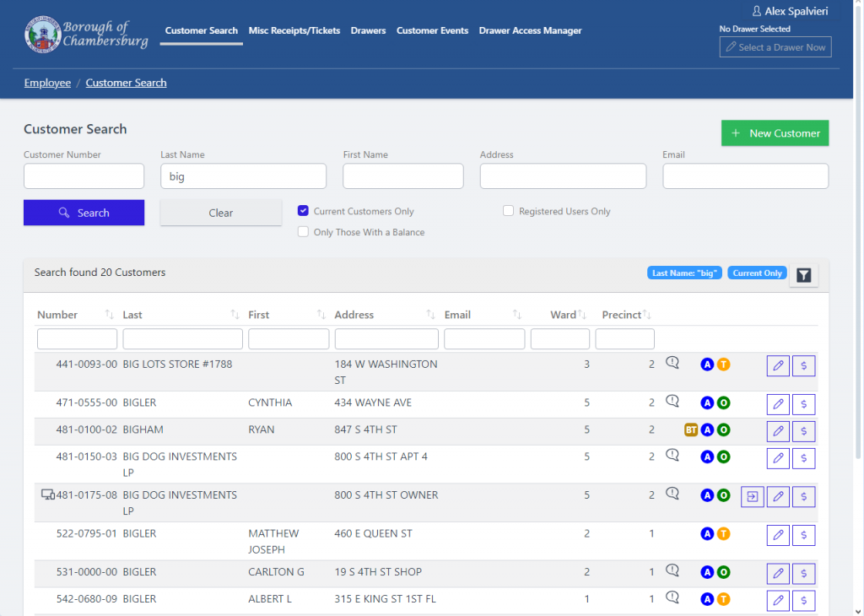Enable Registered Users Only
Image resolution: width=864 pixels, height=616 pixels.
[x=508, y=211]
